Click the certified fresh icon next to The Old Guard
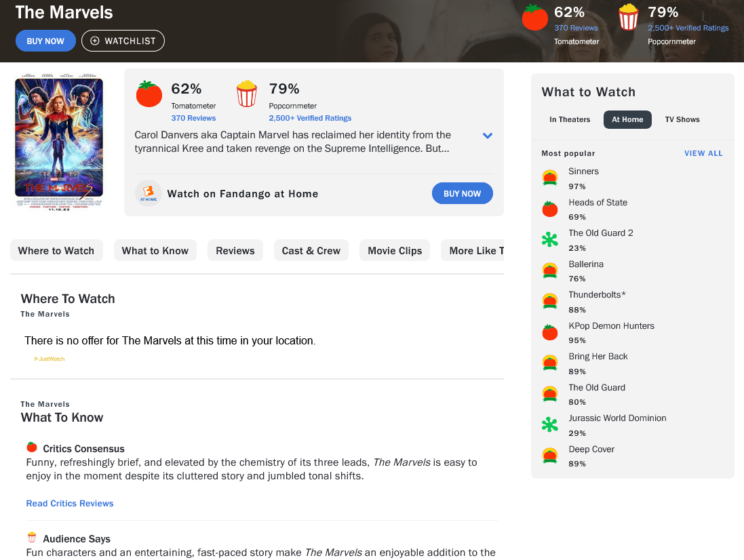The width and height of the screenshot is (744, 560). [549, 394]
